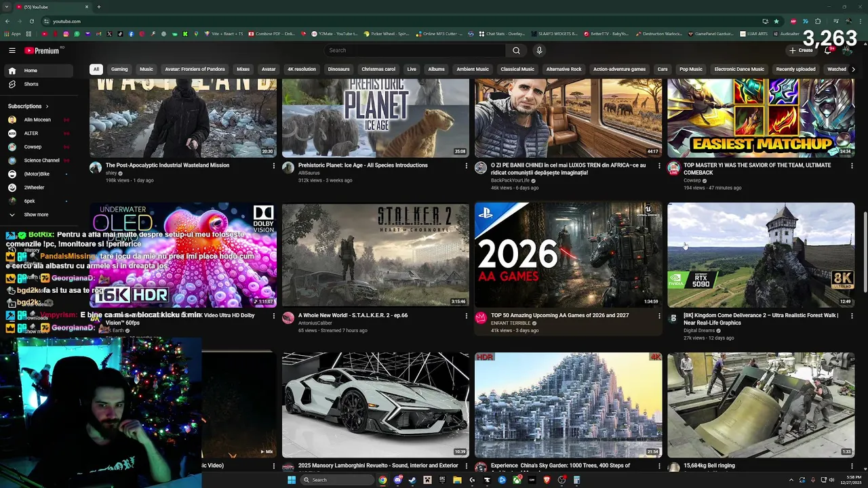Open options menu for Lamborghini Revuelto video

[467, 466]
